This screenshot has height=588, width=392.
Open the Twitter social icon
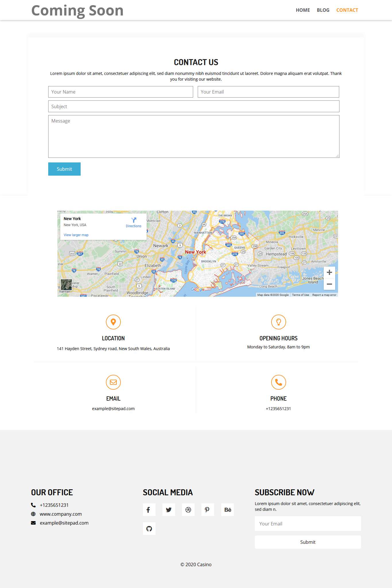(x=169, y=510)
